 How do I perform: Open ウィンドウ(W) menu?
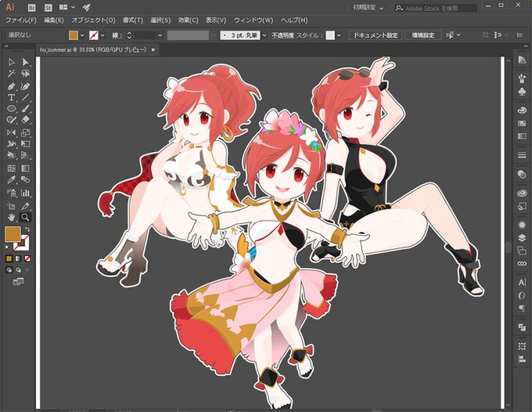(253, 20)
